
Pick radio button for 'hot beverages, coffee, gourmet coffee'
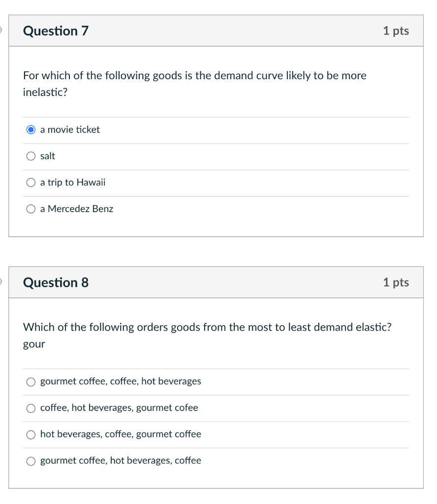[31, 435]
